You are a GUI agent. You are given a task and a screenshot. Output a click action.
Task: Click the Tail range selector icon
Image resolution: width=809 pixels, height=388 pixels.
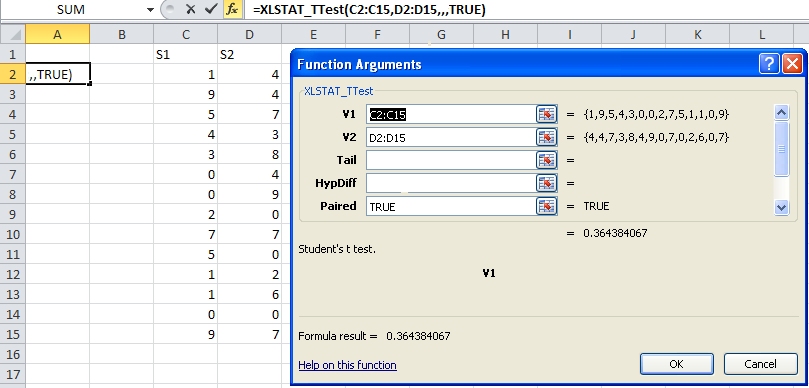coord(546,160)
